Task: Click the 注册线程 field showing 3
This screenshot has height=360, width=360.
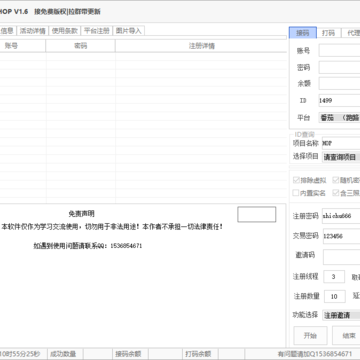Action: (334, 277)
